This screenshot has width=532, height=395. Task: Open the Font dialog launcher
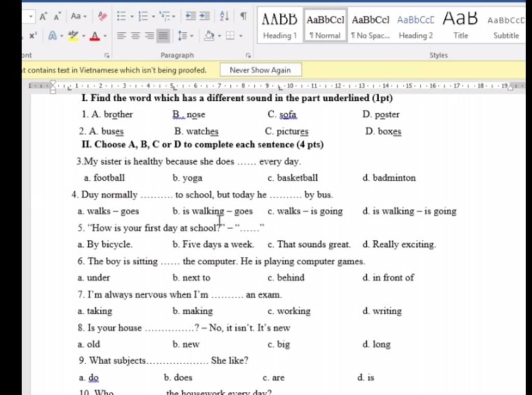click(x=107, y=55)
